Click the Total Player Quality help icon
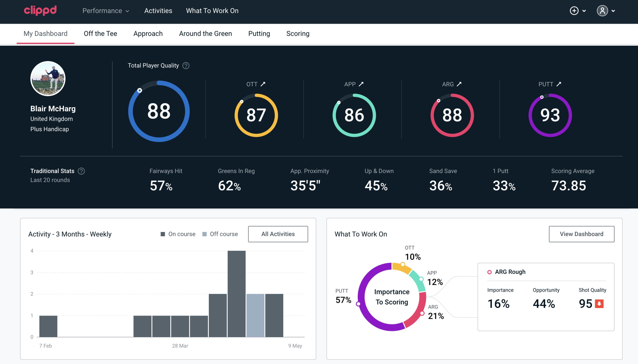 coord(185,66)
